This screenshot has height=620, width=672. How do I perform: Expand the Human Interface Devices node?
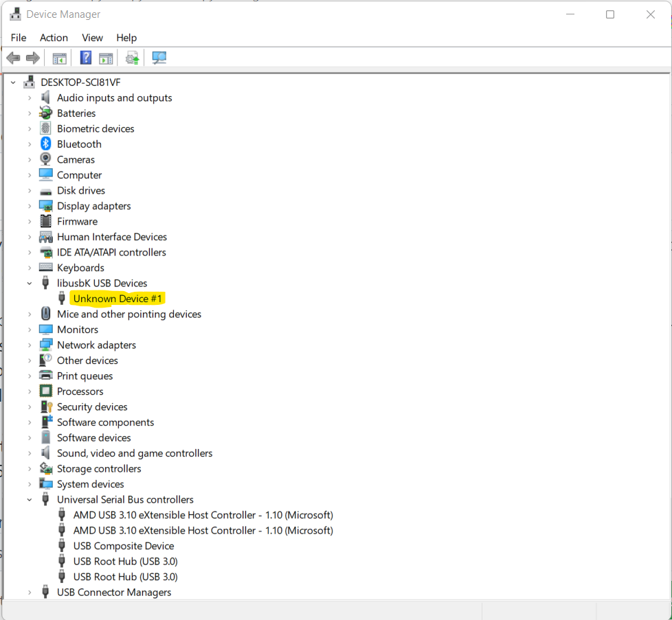(x=30, y=237)
